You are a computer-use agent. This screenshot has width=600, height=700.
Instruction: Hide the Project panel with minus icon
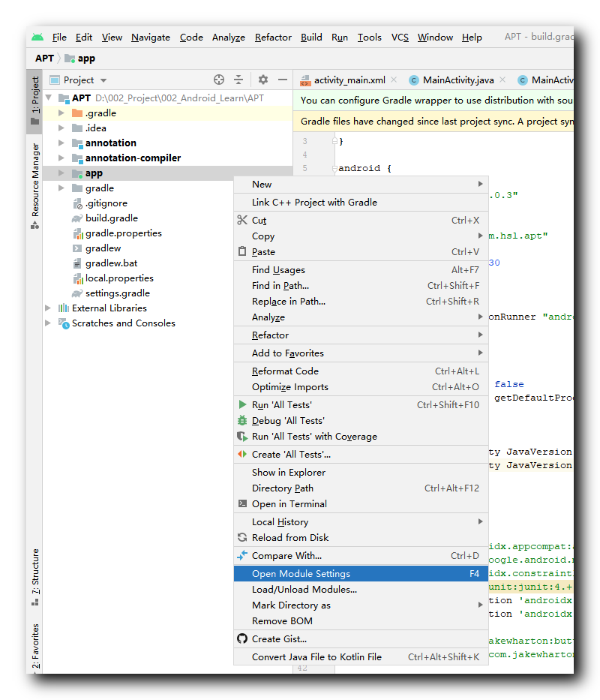(x=283, y=80)
